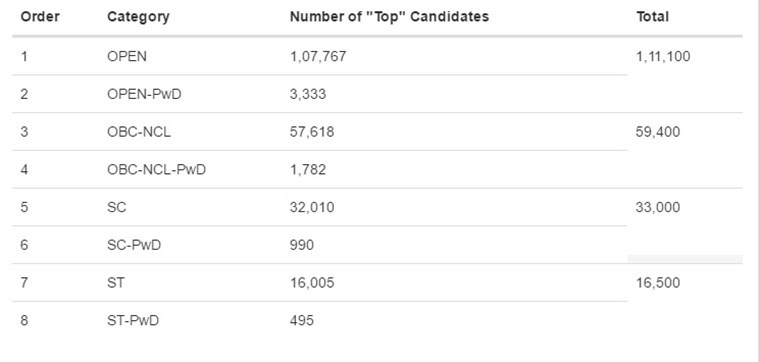Click the 33,000 total value
The image size is (759, 362).
[x=658, y=207]
